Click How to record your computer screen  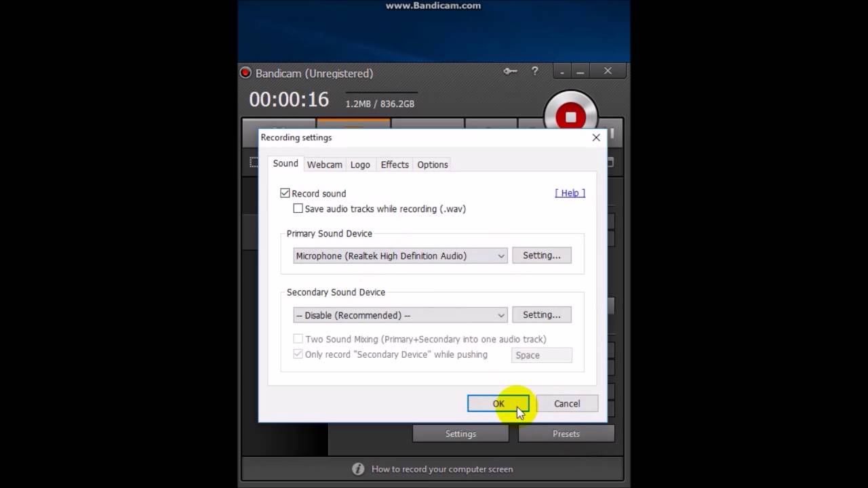pyautogui.click(x=442, y=469)
